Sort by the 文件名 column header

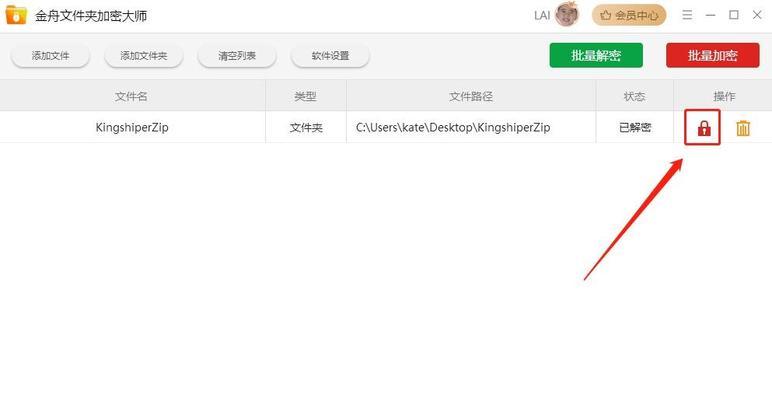pos(132,96)
